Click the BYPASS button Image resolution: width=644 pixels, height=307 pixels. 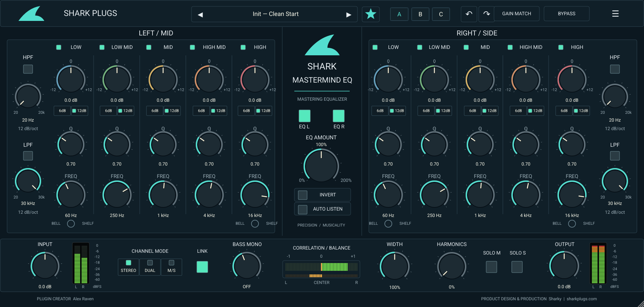(567, 13)
